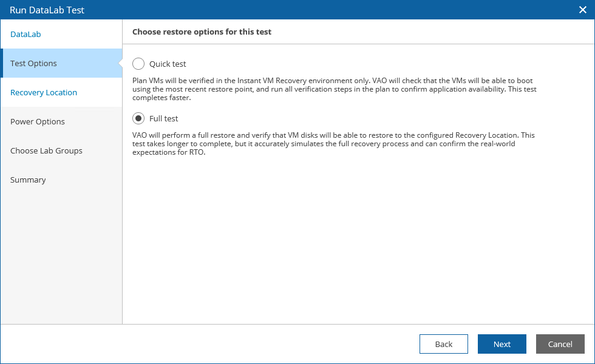Click the Quick test description paragraph

(334, 89)
